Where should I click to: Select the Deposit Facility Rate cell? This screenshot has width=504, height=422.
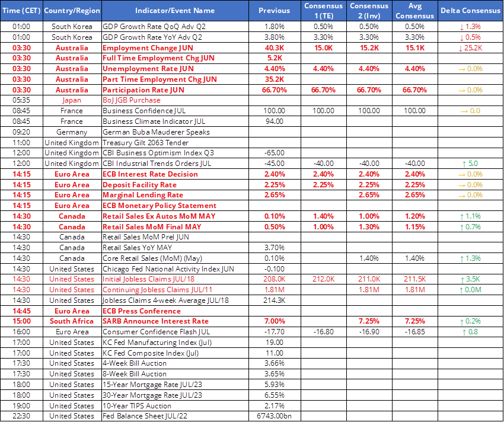tap(175, 185)
